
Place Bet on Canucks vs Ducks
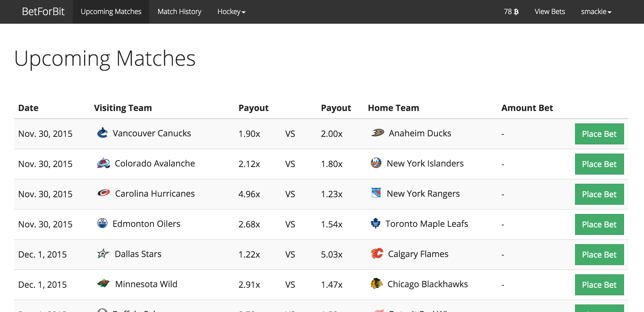[599, 134]
